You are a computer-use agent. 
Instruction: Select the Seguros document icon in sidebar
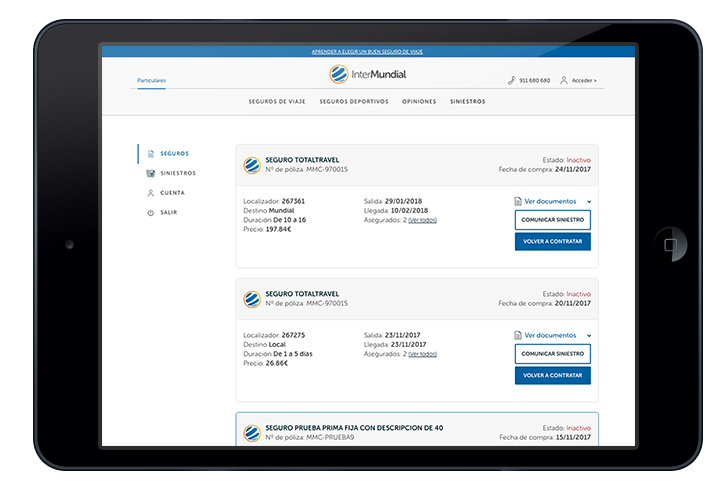151,153
